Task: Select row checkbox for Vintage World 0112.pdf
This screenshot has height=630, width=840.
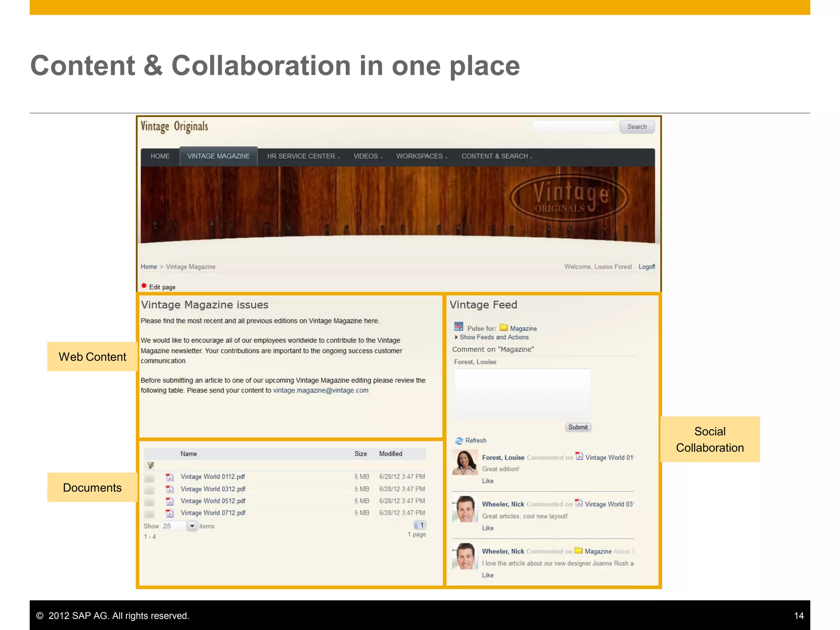Action: pyautogui.click(x=150, y=479)
